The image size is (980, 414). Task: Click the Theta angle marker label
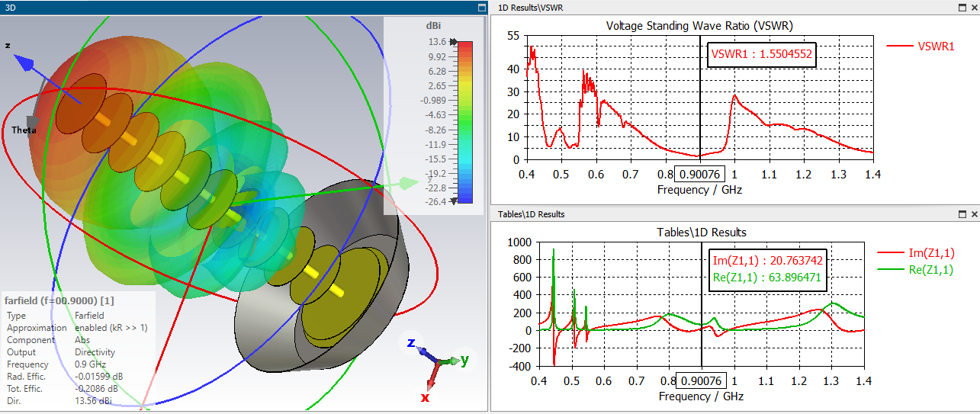click(x=24, y=130)
